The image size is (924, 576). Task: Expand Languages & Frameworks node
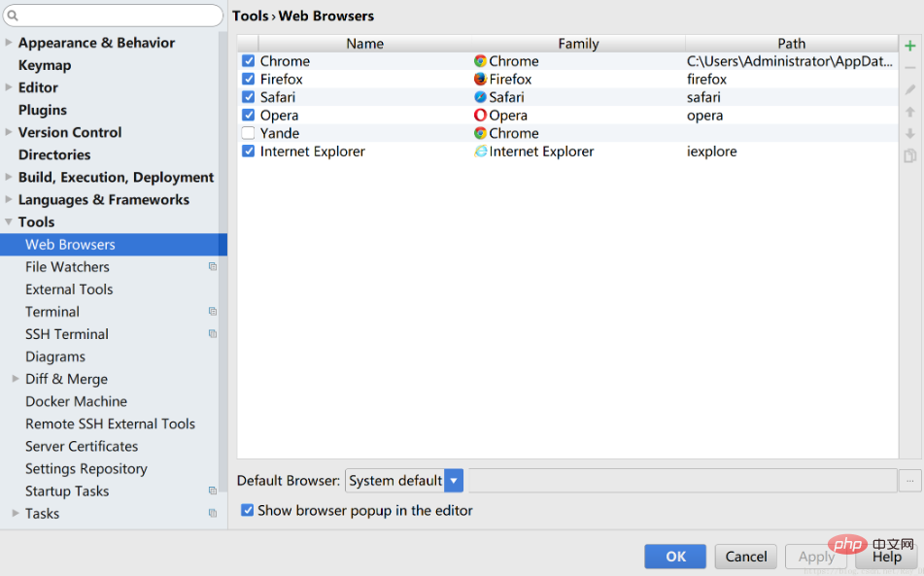click(8, 199)
